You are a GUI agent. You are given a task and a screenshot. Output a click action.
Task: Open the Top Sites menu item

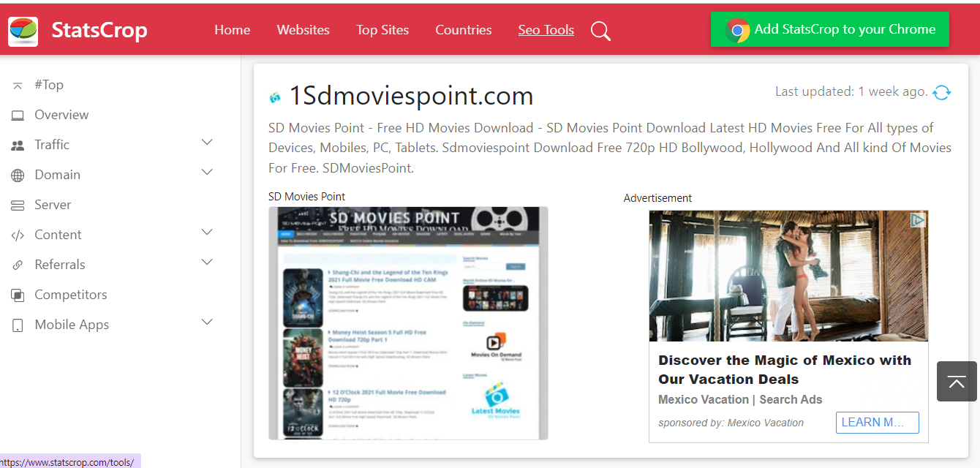coord(382,30)
